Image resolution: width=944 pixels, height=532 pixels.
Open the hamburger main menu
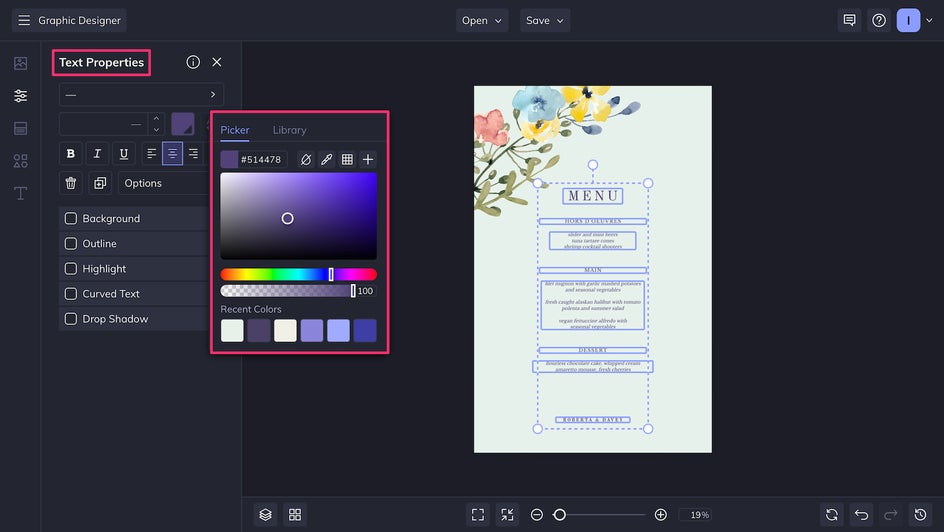(x=24, y=20)
